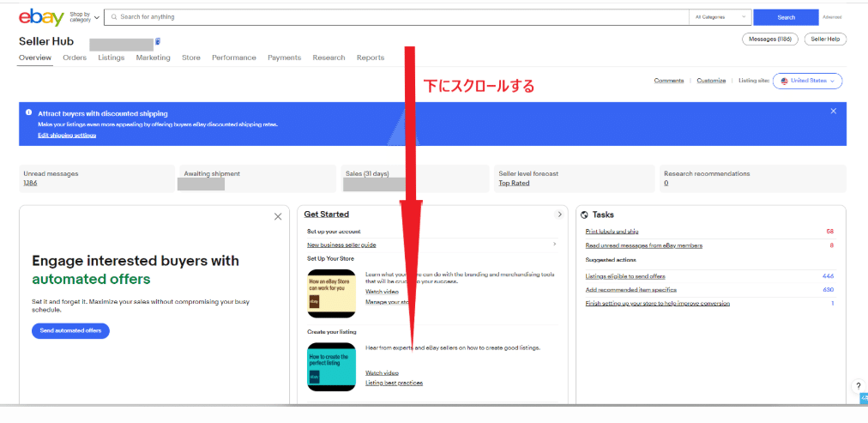The height and width of the screenshot is (423, 868).
Task: Open the Store tab
Action: 191,57
